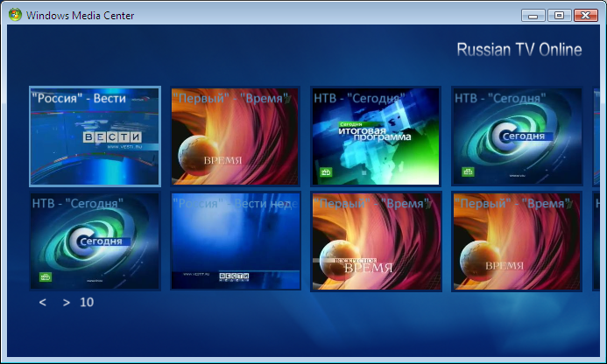Click the page number 10 label
The width and height of the screenshot is (607, 364).
[x=87, y=302]
